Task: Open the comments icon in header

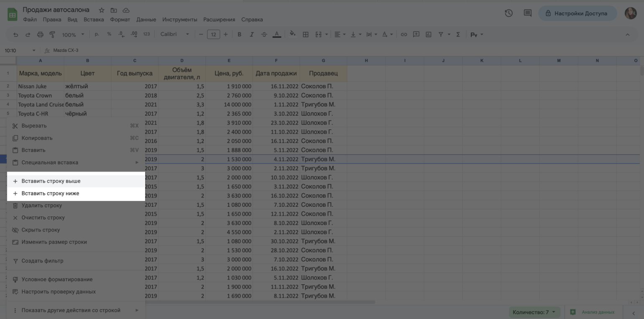Action: 527,13
